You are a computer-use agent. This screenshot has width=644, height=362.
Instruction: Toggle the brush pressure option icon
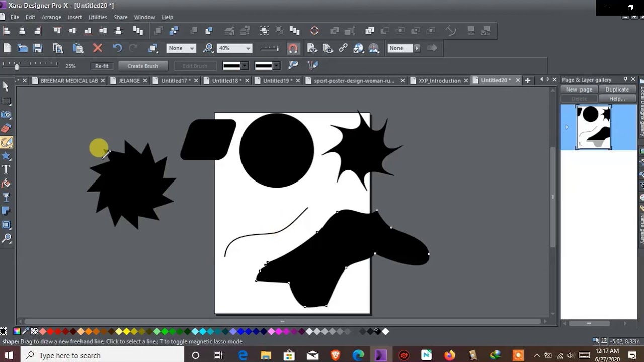(x=293, y=66)
